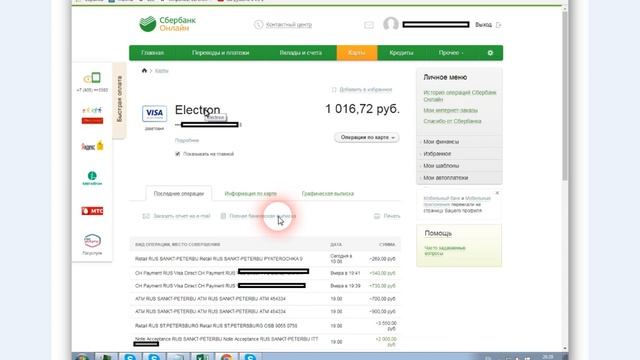Click the СУММА column header

coord(387,244)
